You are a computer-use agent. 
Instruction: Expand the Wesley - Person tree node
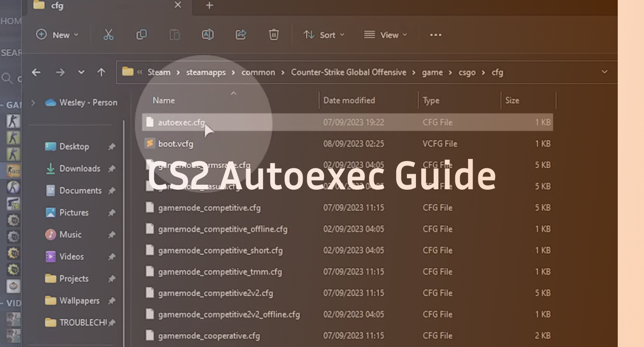(33, 102)
